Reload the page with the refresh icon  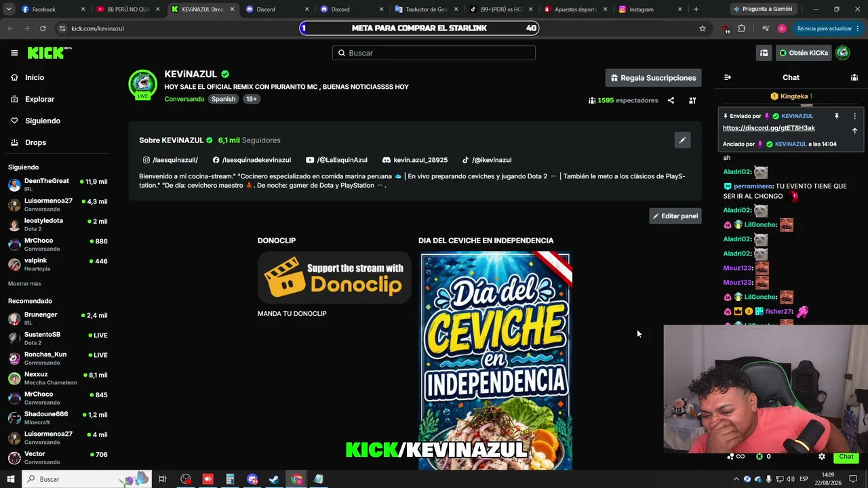click(x=43, y=28)
